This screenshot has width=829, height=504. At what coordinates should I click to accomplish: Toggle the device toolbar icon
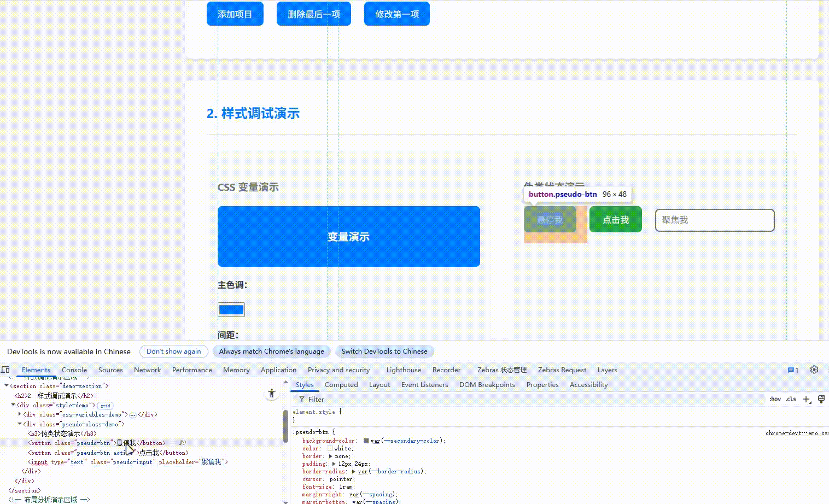5,370
